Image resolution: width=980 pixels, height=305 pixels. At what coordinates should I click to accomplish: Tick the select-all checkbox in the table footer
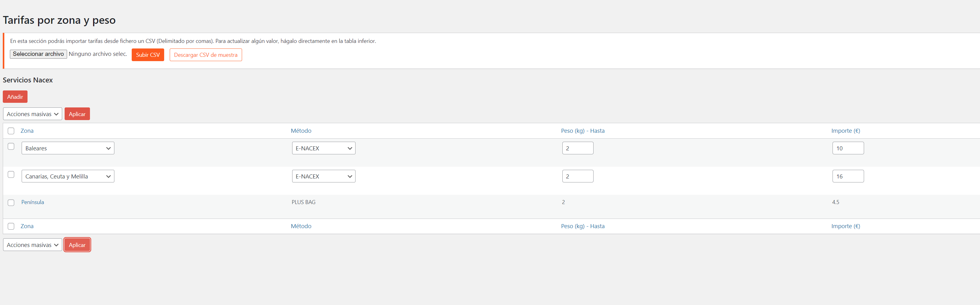pos(11,226)
